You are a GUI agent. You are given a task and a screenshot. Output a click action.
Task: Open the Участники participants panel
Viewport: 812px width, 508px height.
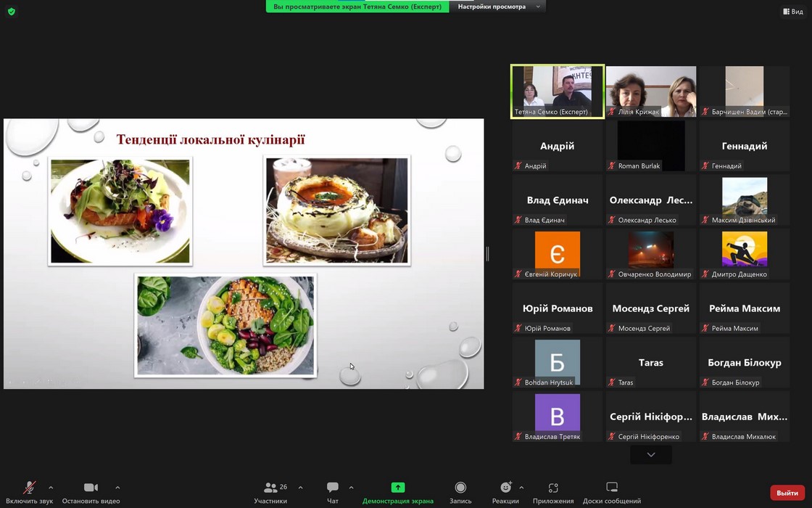271,492
